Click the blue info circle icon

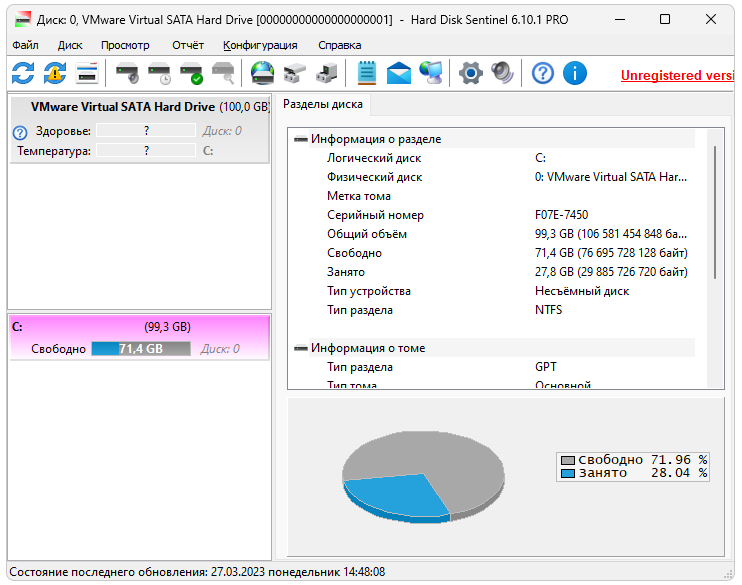(x=574, y=73)
